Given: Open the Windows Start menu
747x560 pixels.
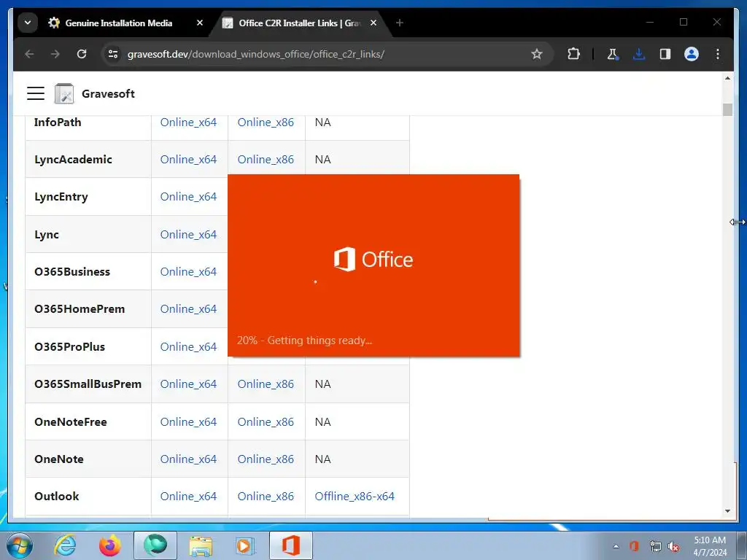Looking at the screenshot, I should [19, 545].
